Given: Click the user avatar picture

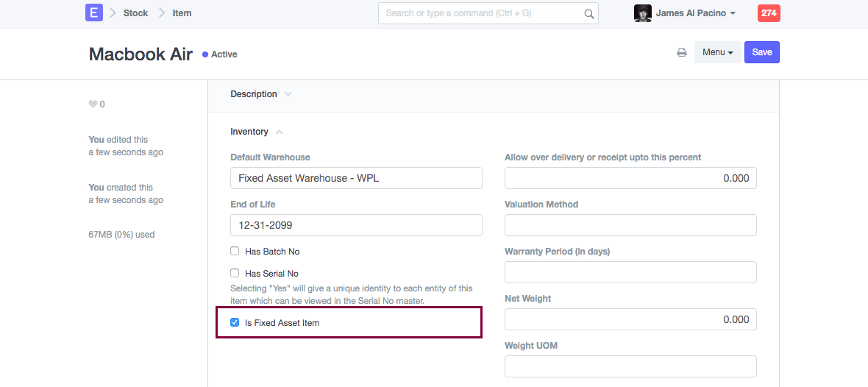Looking at the screenshot, I should (642, 13).
